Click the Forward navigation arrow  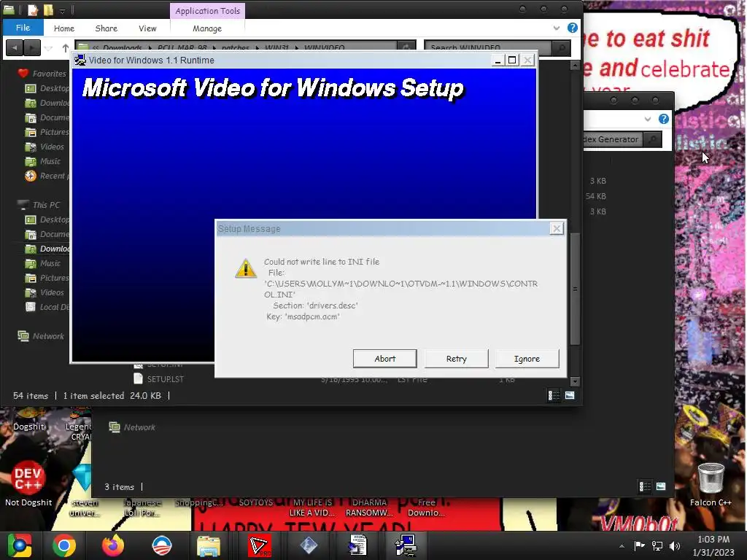pyautogui.click(x=31, y=47)
